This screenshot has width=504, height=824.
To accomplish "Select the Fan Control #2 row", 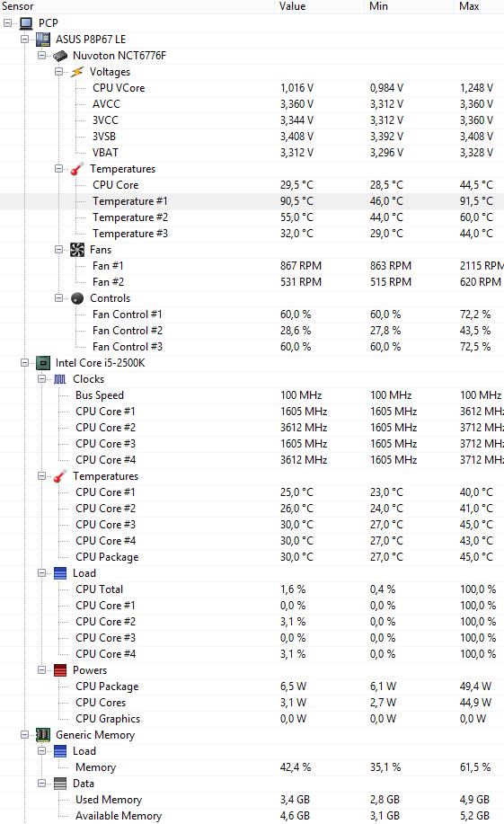I will 252,331.
